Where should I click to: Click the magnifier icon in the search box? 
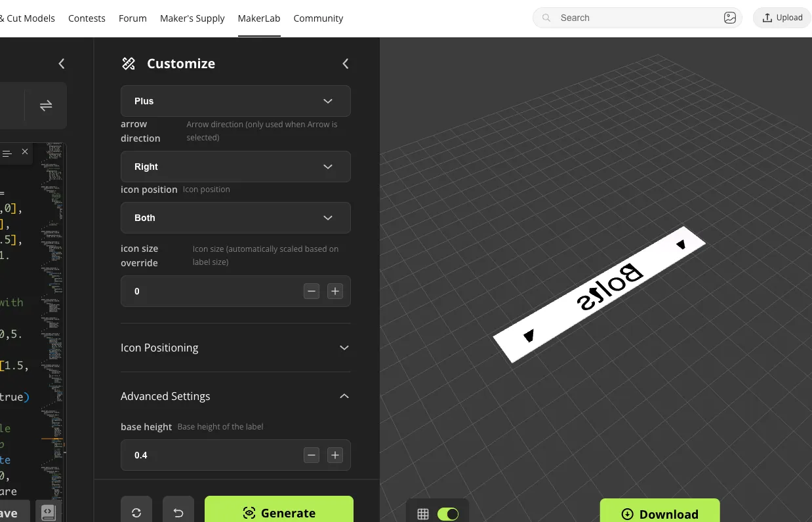(546, 18)
